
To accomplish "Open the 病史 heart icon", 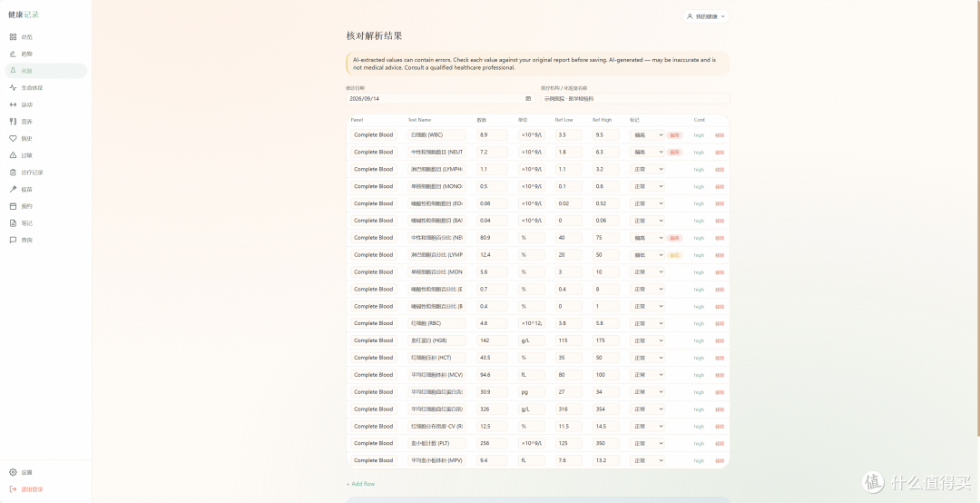I will coord(13,138).
